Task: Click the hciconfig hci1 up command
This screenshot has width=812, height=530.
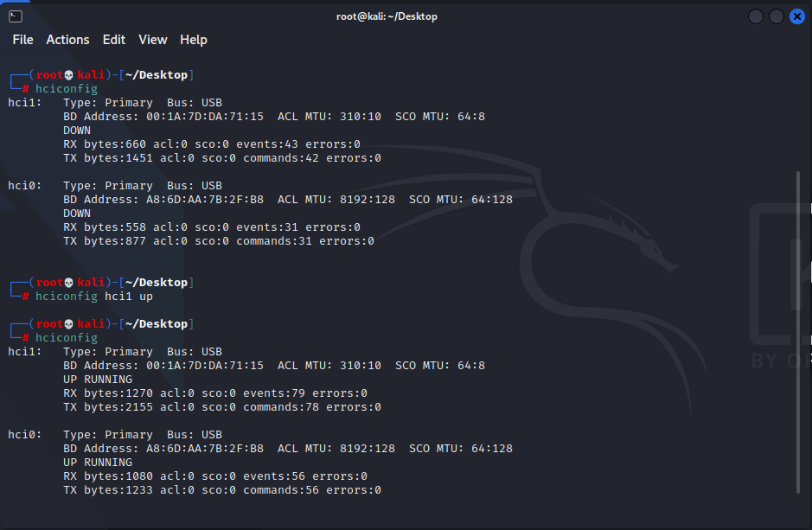Action: point(95,296)
